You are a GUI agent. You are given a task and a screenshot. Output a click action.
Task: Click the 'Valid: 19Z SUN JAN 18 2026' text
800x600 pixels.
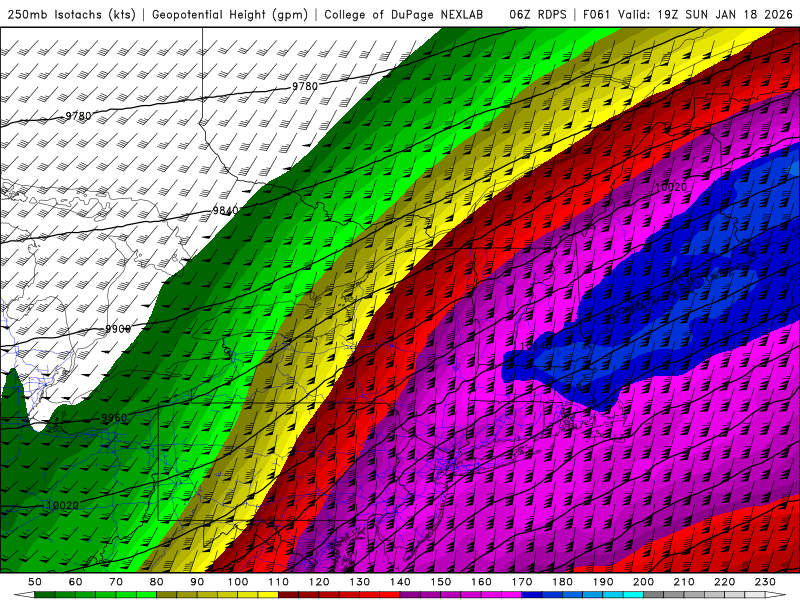click(x=705, y=14)
